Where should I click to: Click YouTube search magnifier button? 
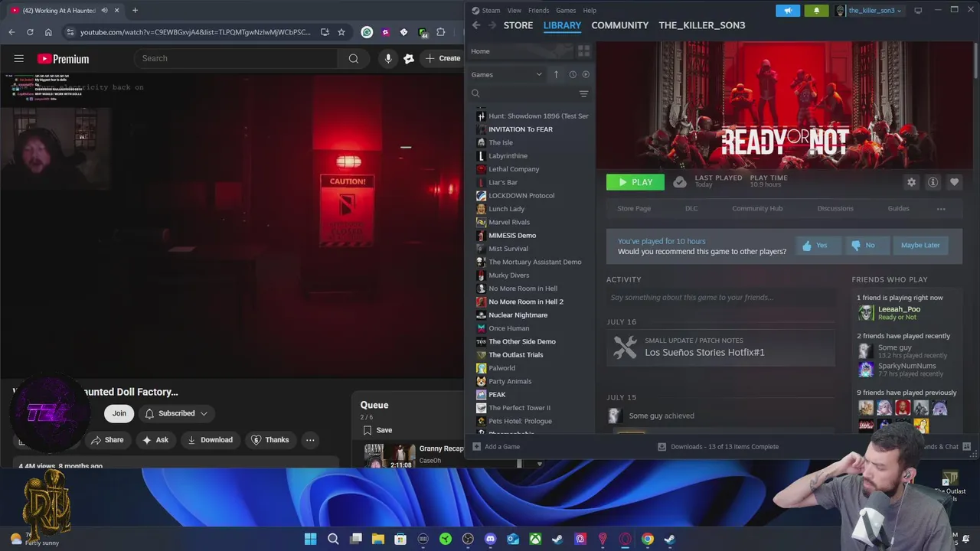[353, 58]
